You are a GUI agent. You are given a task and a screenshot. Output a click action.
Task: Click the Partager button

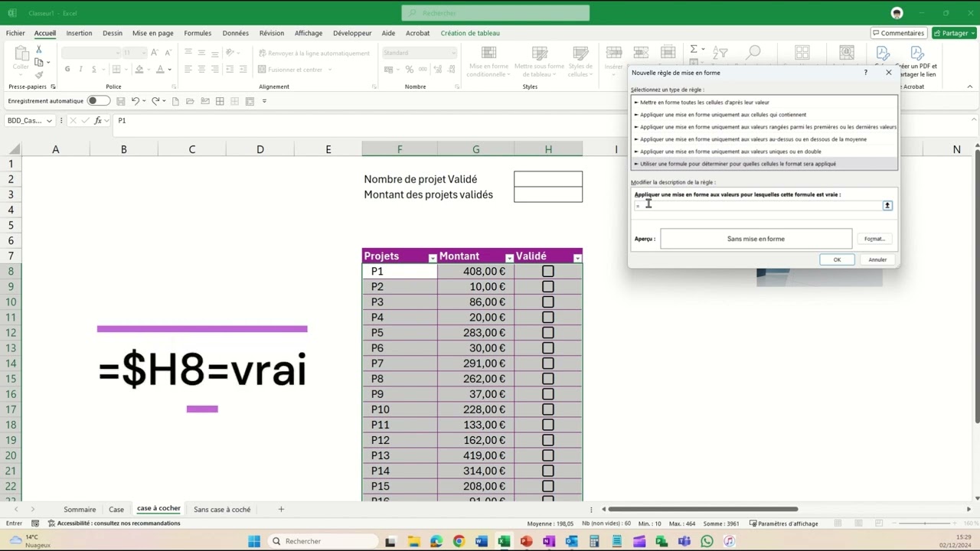[954, 33]
